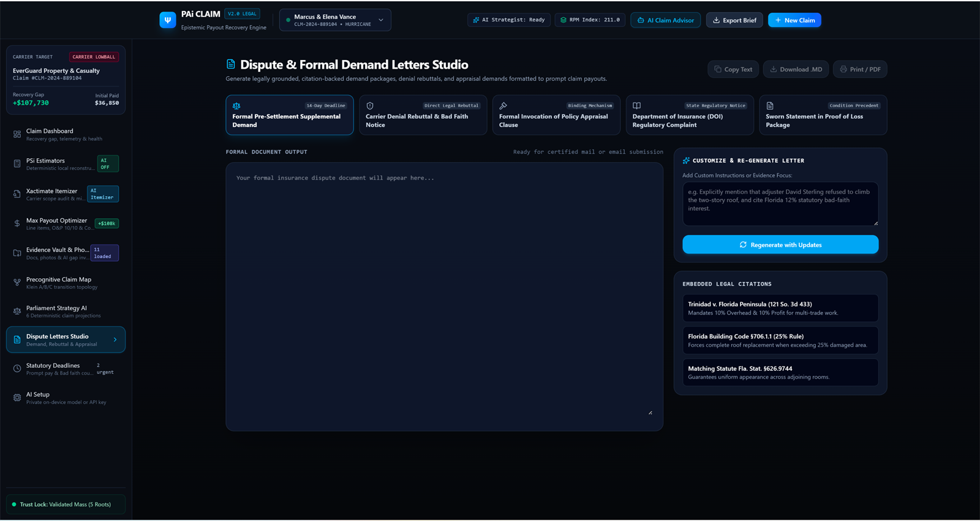Open Claim Dashboard grid icon
Screen dimensions: 980x521
17,134
